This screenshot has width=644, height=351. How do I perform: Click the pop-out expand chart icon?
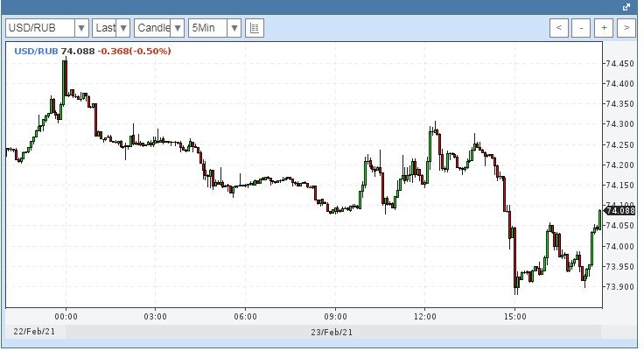[x=626, y=7]
